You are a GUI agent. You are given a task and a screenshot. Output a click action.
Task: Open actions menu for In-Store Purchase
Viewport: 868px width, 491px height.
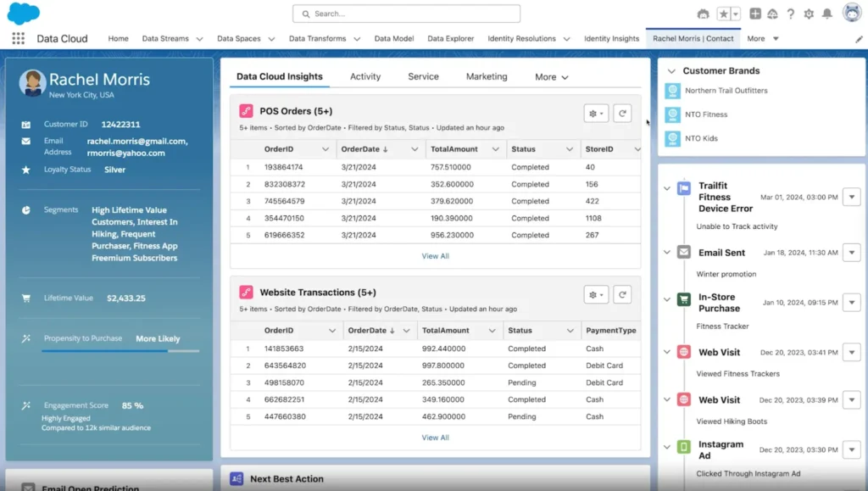(x=851, y=302)
